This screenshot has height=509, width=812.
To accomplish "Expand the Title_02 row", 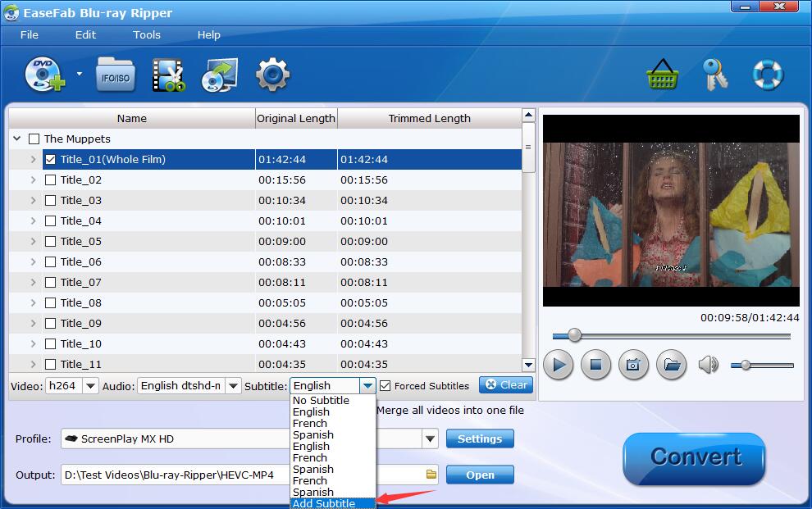I will (33, 180).
